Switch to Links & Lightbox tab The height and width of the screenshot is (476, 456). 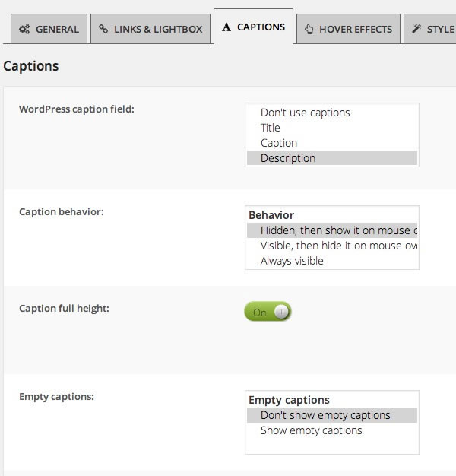point(150,29)
